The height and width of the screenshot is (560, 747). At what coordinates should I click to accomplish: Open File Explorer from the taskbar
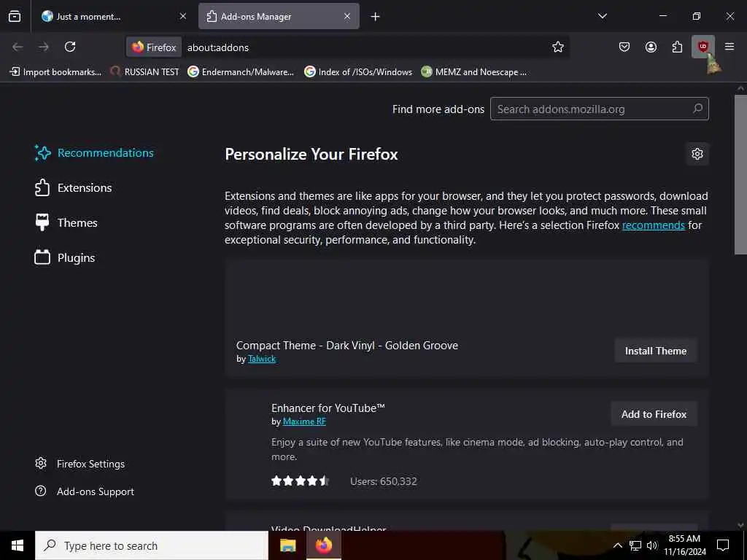287,545
